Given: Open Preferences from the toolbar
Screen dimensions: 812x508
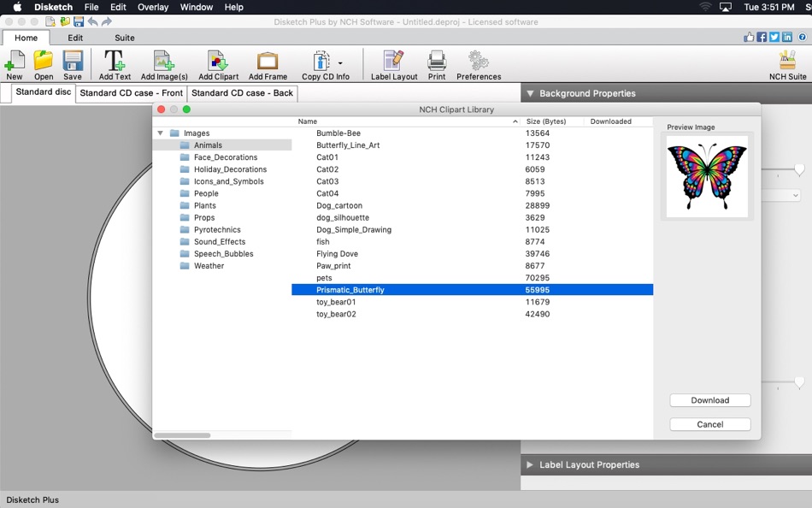Looking at the screenshot, I should (479, 65).
